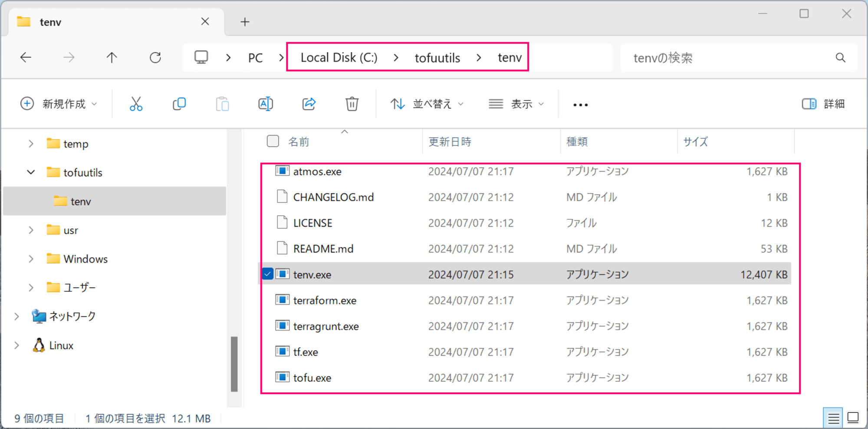The width and height of the screenshot is (868, 429).
Task: Sort by 更新日時 column header
Action: 450,142
